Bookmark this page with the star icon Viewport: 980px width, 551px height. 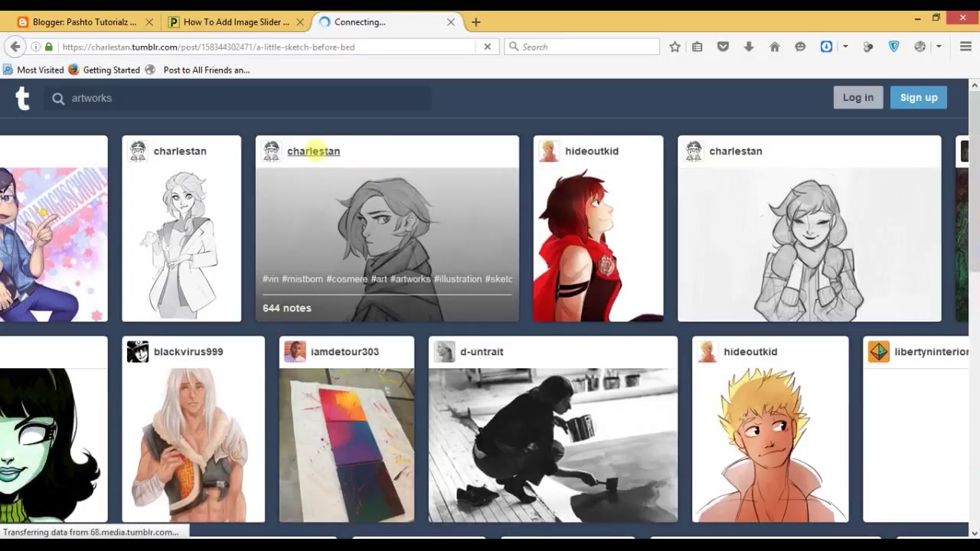(x=675, y=47)
